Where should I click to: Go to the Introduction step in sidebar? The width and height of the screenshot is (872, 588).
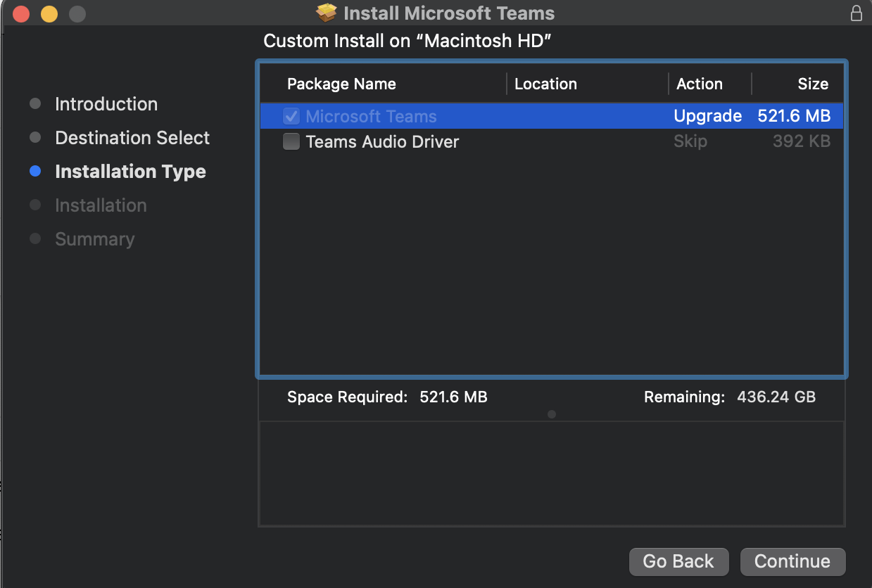pos(106,104)
